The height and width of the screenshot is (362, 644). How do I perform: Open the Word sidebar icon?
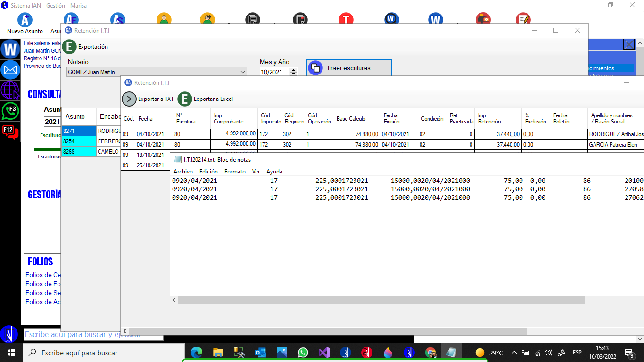(x=10, y=49)
